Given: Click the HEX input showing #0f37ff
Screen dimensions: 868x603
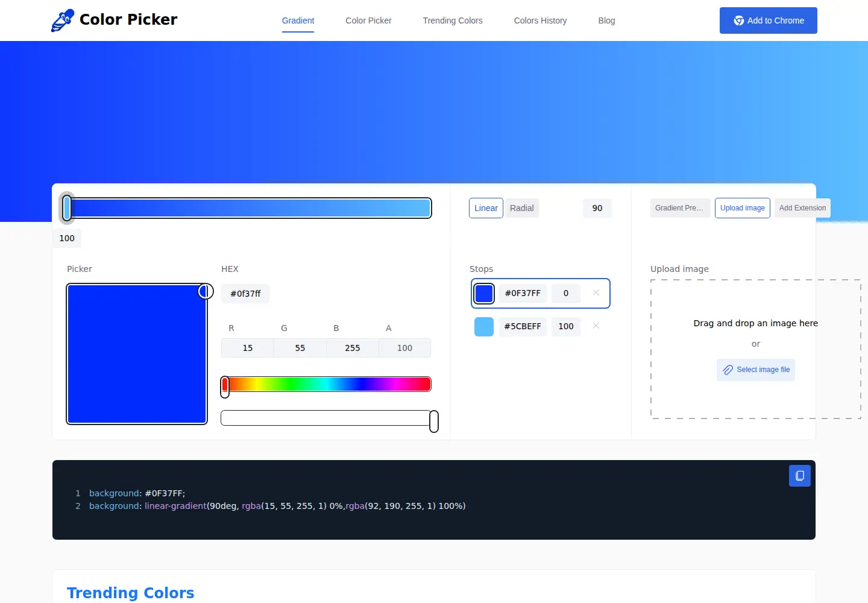Looking at the screenshot, I should point(245,294).
